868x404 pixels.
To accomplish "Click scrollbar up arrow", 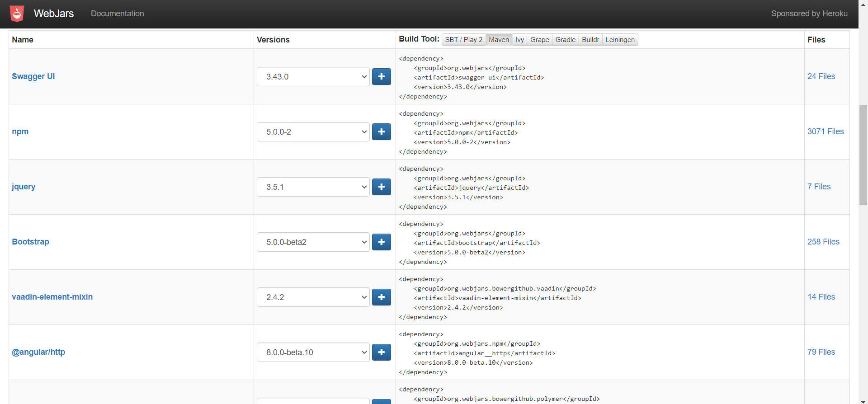I will pyautogui.click(x=863, y=4).
